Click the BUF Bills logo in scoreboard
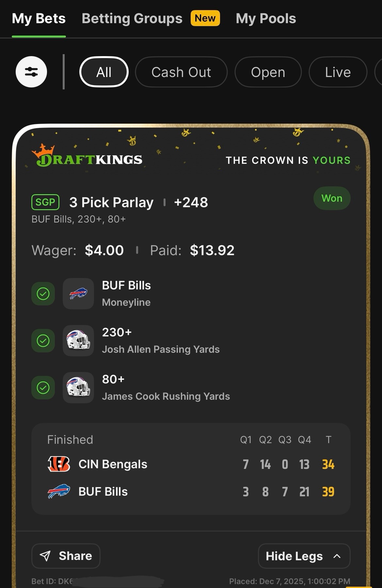Viewport: 382px width, 588px height. pyautogui.click(x=59, y=491)
